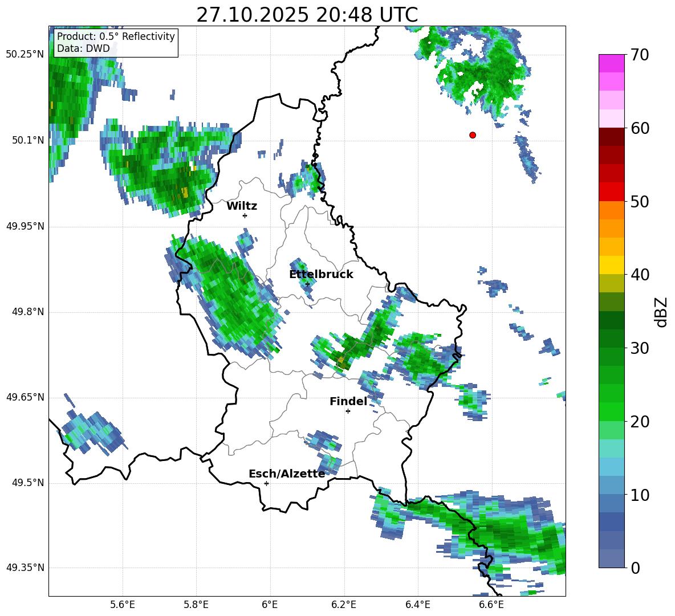675x616 pixels.
Task: Click the 60 colorbar tick label
Action: (x=640, y=128)
